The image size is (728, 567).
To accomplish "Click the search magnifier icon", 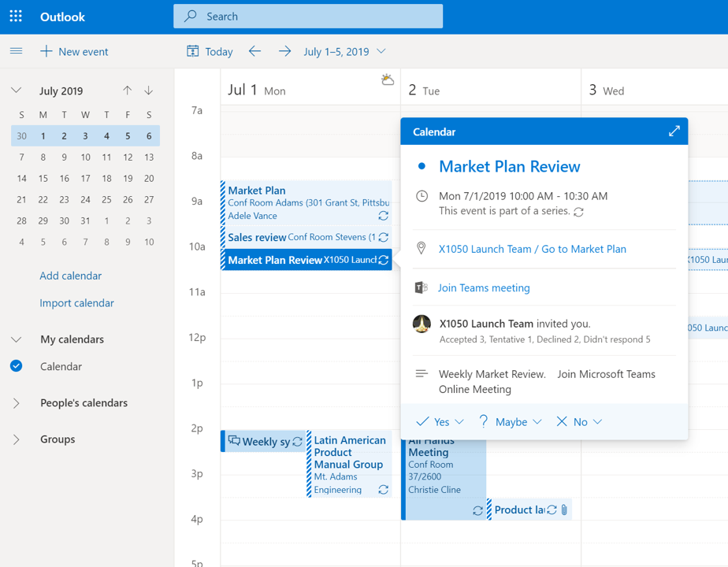I will pos(191,17).
